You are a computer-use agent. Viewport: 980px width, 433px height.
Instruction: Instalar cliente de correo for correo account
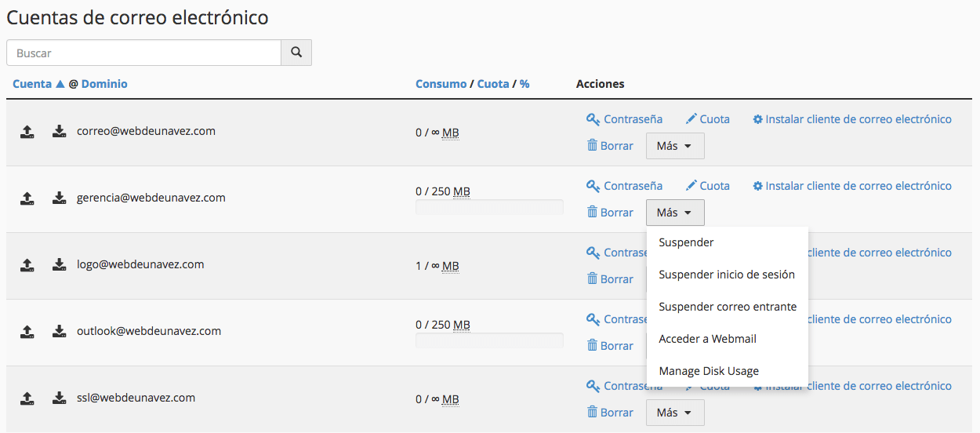click(x=852, y=119)
